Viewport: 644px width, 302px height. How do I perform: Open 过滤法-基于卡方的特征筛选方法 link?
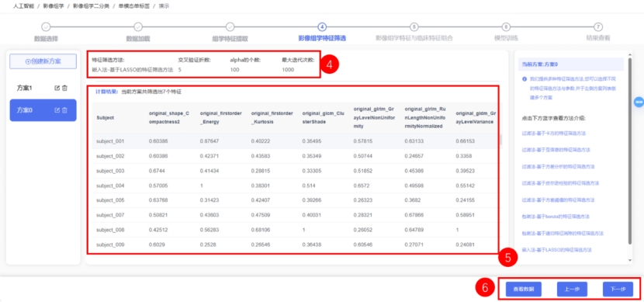(x=553, y=134)
